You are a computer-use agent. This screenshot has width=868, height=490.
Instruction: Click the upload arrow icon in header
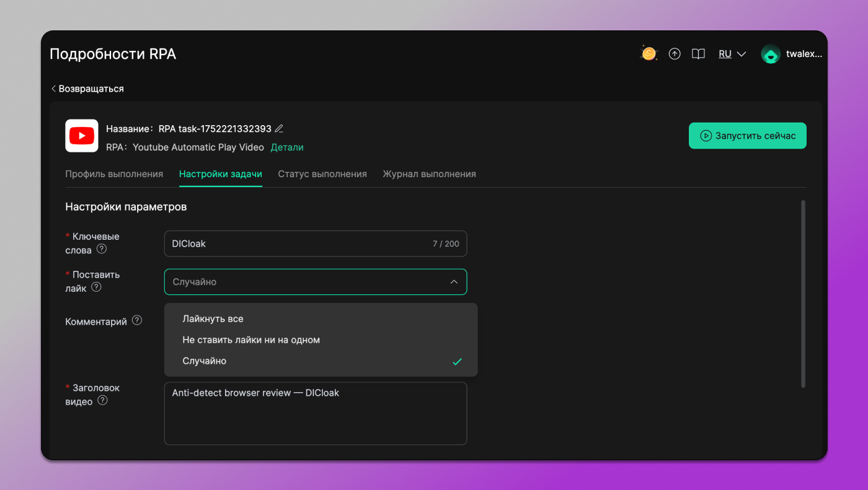[675, 53]
